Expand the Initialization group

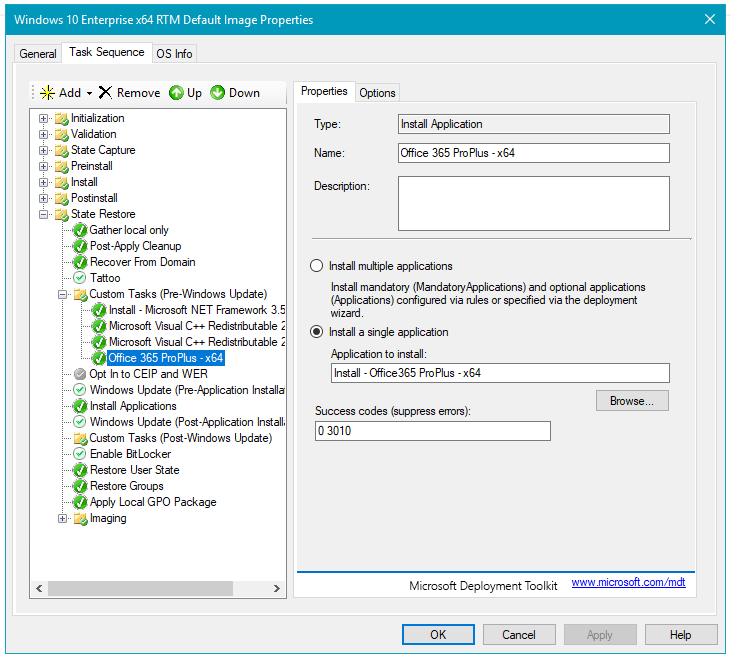[x=43, y=118]
